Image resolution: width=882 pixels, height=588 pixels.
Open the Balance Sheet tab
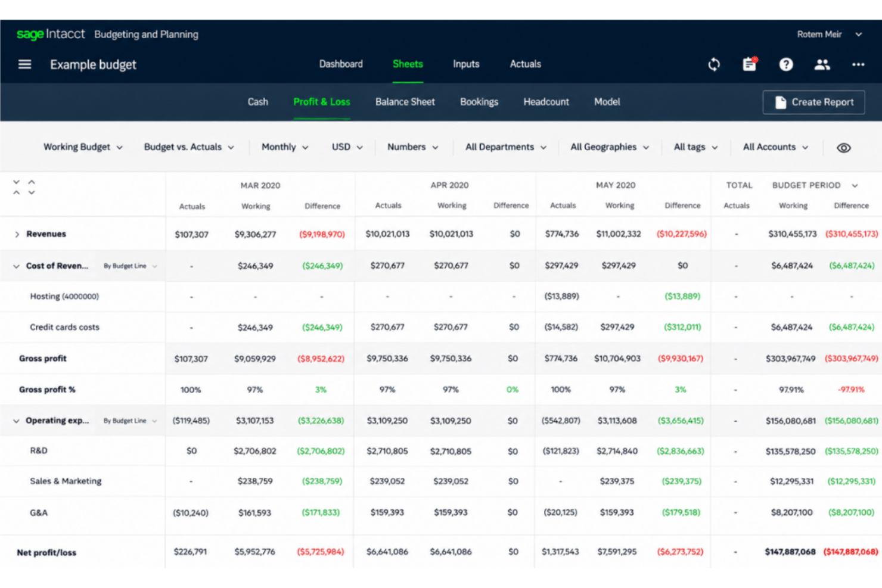(405, 102)
